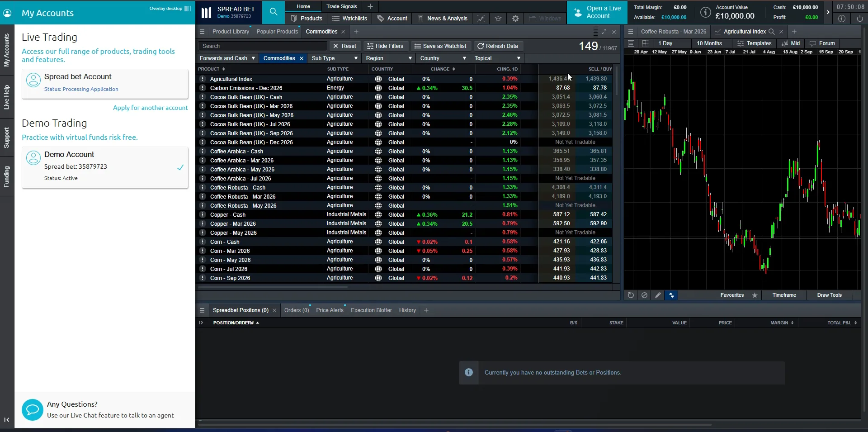This screenshot has width=868, height=432.
Task: Click the graduation cap education icon
Action: click(x=498, y=19)
